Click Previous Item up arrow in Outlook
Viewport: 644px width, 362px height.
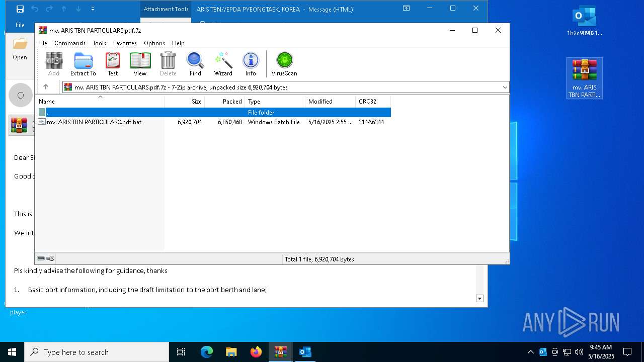[64, 9]
